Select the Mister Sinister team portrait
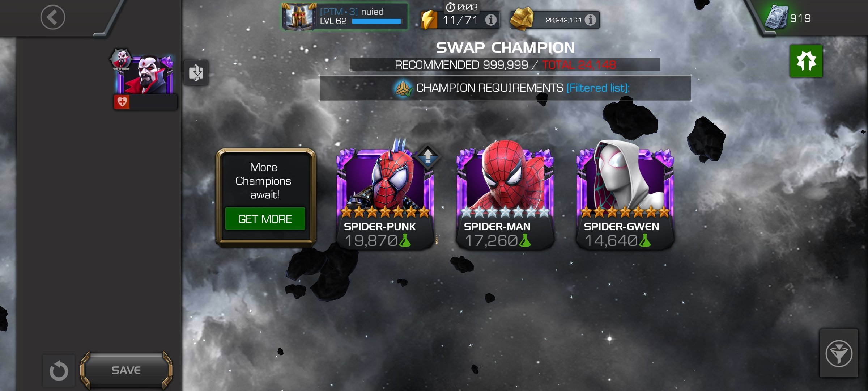The width and height of the screenshot is (868, 391). (x=145, y=75)
